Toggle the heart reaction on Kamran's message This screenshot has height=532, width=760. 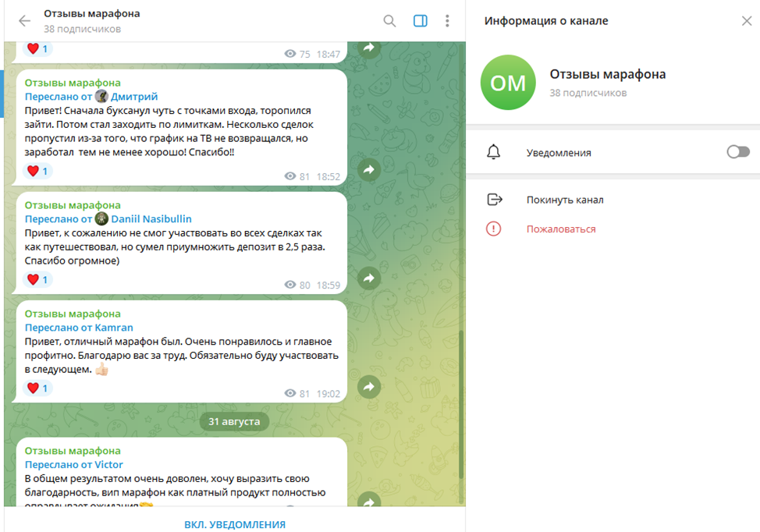(37, 388)
